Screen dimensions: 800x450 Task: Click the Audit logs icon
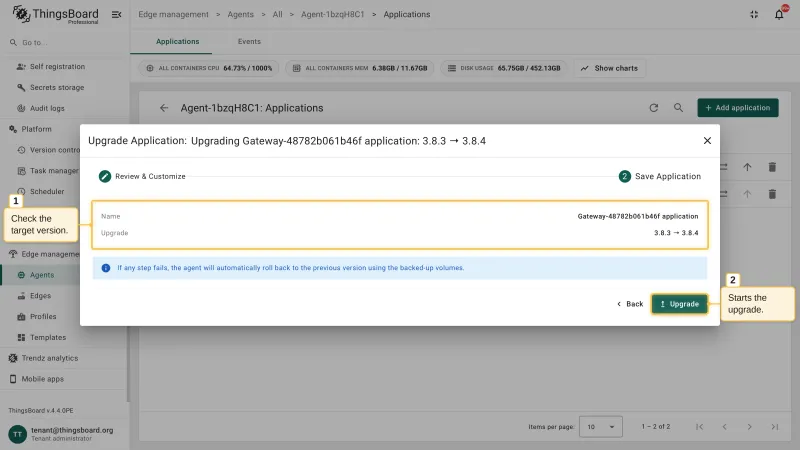(21, 108)
